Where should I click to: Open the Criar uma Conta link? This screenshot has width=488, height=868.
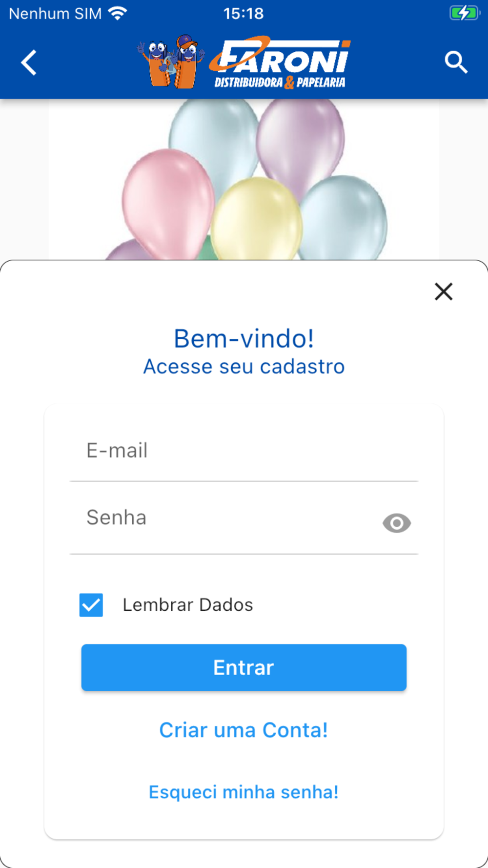[x=244, y=730]
